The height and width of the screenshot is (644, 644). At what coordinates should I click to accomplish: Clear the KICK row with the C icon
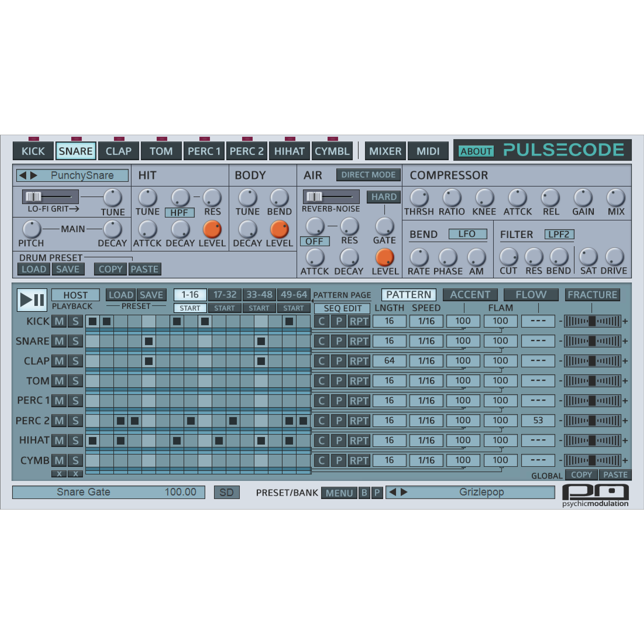pyautogui.click(x=322, y=321)
